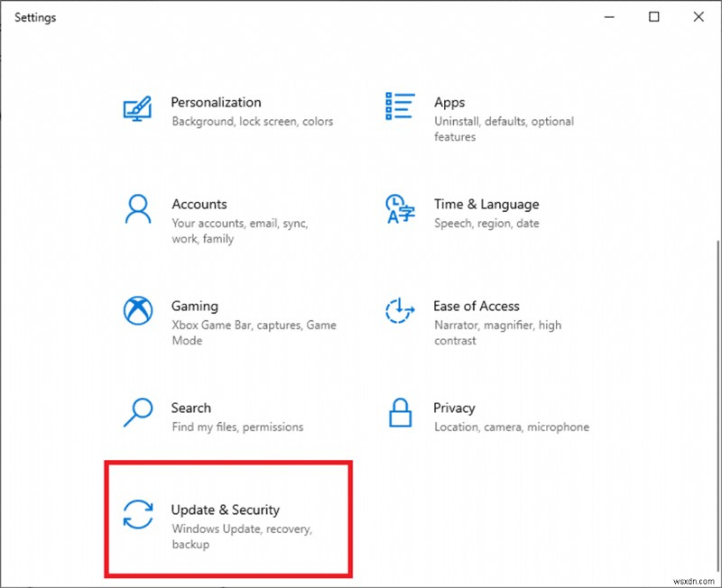Click the Ease of Access dotted-circle icon

399,311
